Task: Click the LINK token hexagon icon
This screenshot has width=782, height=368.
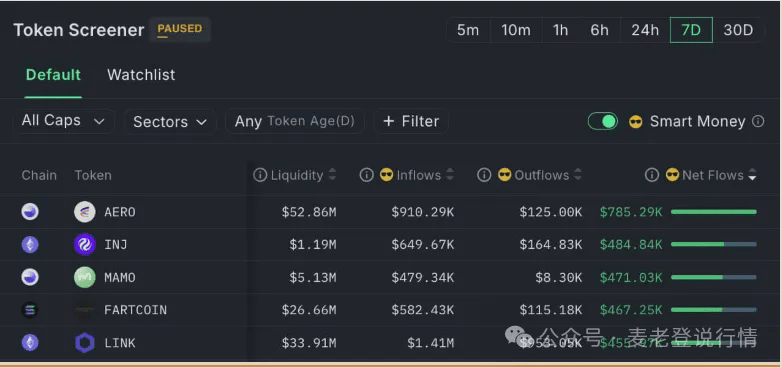Action: point(84,343)
